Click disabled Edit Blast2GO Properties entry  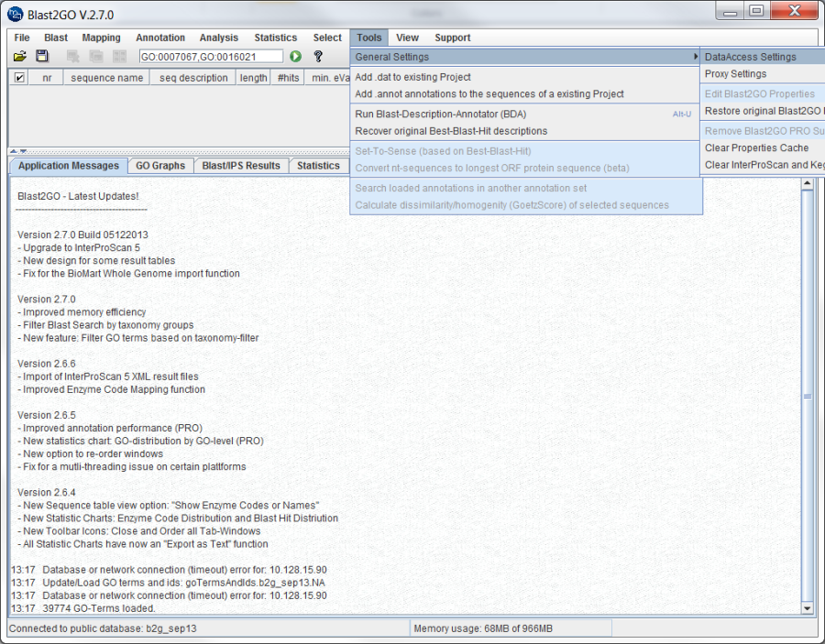(x=763, y=94)
